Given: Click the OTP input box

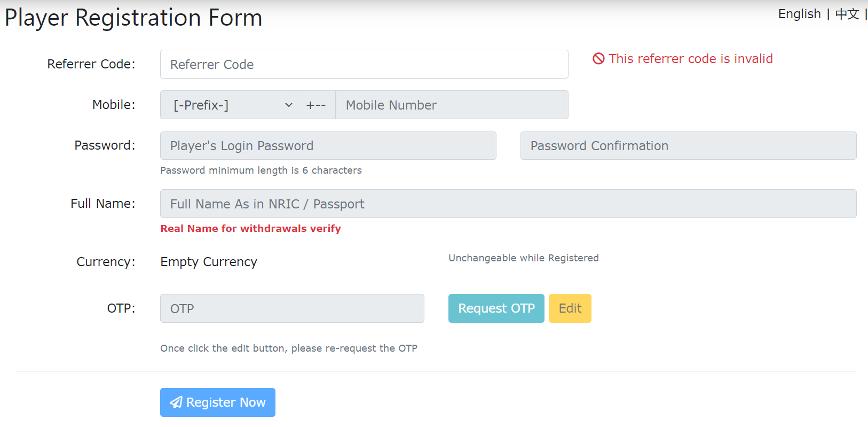Looking at the screenshot, I should tap(292, 308).
